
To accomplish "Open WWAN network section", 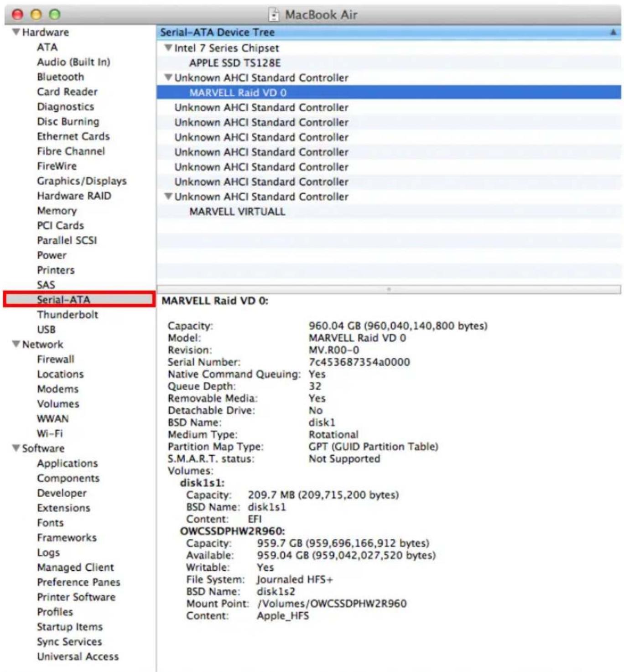I will click(x=53, y=418).
